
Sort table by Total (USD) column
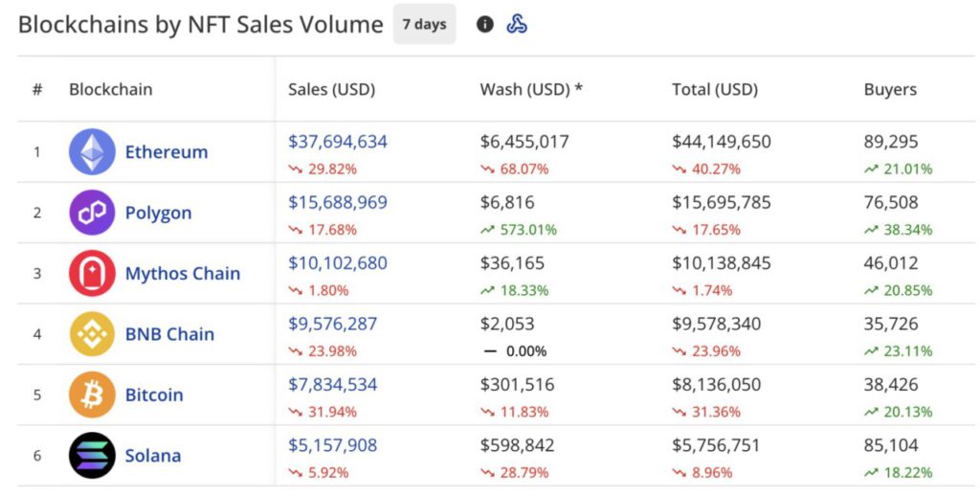714,90
